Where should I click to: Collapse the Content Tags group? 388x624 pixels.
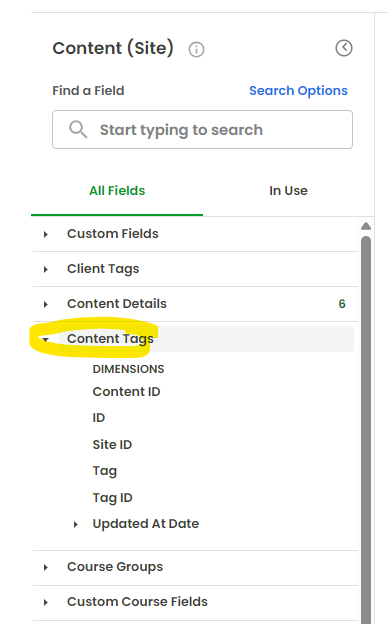[46, 339]
